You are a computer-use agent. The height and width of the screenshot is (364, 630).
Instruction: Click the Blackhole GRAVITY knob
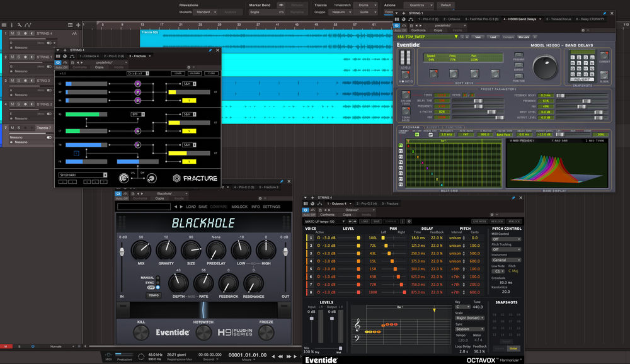pyautogui.click(x=166, y=250)
